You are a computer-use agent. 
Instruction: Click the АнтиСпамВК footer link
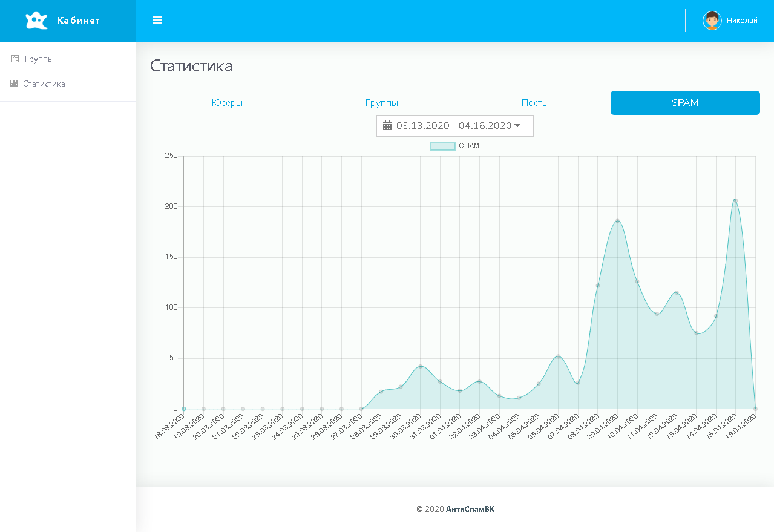[470, 509]
